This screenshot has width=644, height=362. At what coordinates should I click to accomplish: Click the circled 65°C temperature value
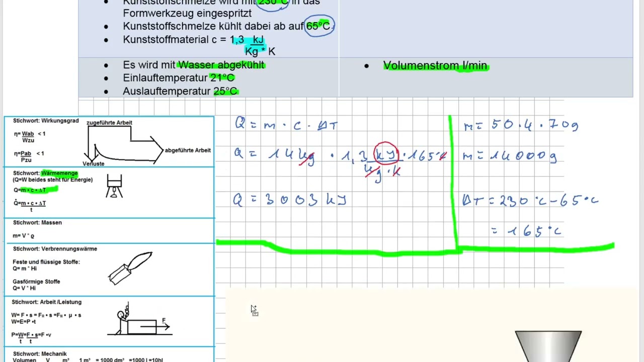coord(319,26)
